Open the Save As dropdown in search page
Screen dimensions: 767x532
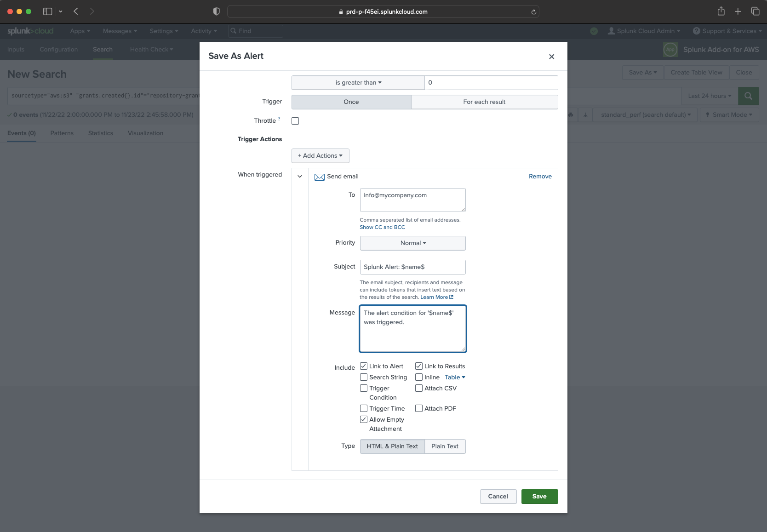643,73
